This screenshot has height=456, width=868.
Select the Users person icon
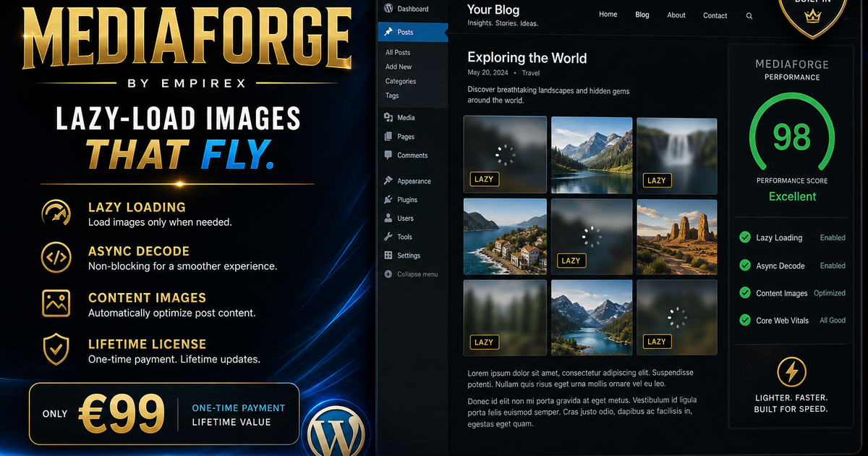(x=388, y=218)
